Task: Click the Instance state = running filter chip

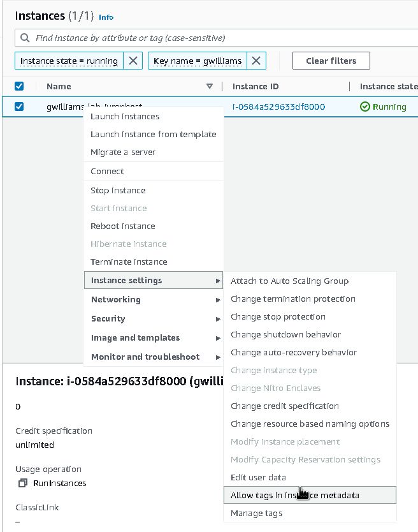Action: click(x=69, y=61)
